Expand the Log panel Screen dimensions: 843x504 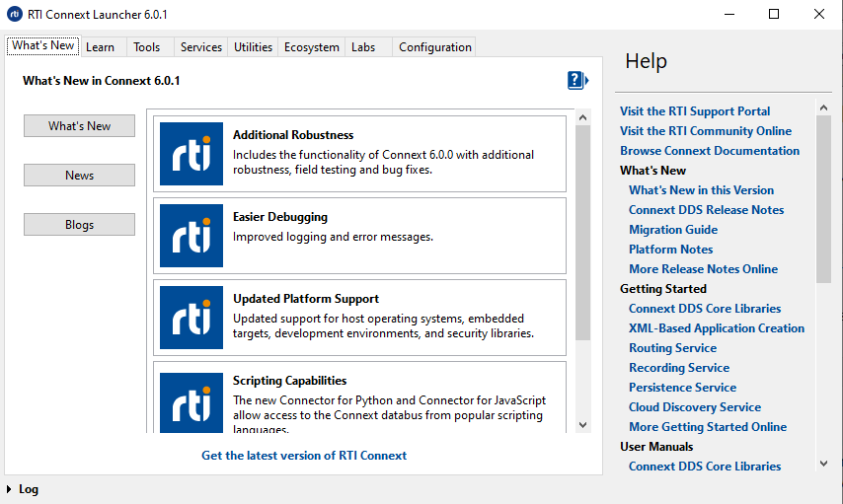(10, 489)
